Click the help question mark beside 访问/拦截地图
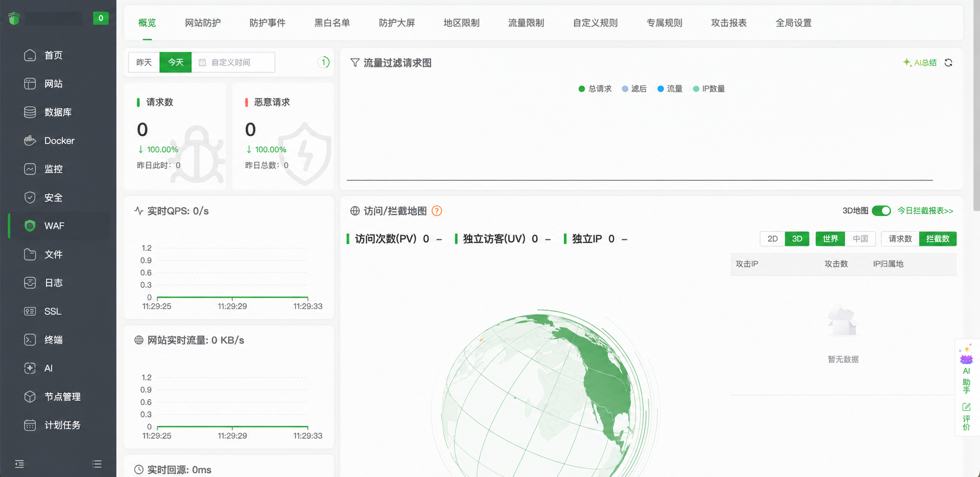The image size is (980, 477). [x=437, y=211]
